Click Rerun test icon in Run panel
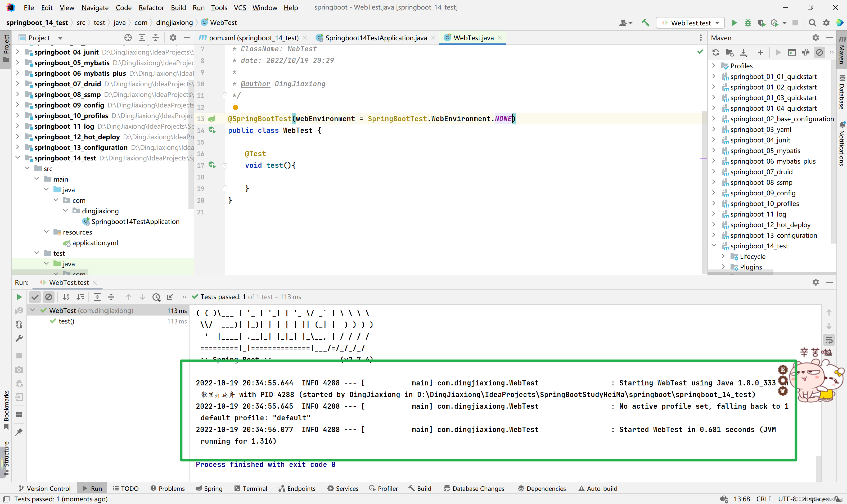The image size is (847, 504). tap(19, 297)
